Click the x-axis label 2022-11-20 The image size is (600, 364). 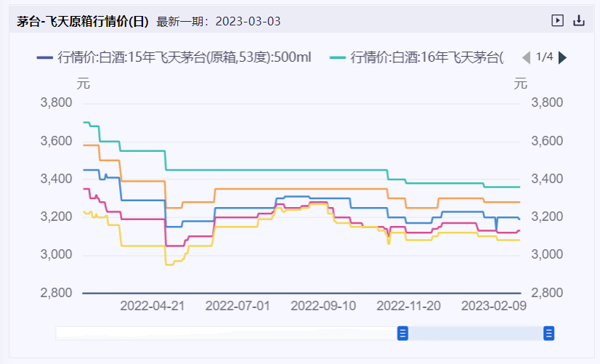point(409,306)
